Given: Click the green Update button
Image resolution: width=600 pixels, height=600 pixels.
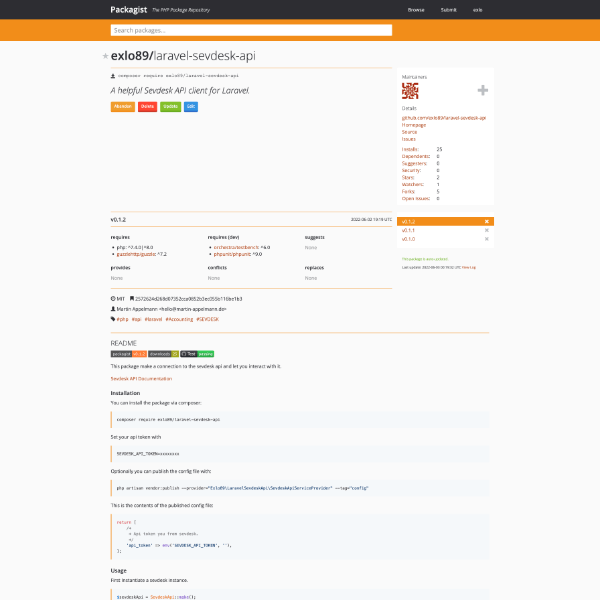Looking at the screenshot, I should click(x=170, y=106).
